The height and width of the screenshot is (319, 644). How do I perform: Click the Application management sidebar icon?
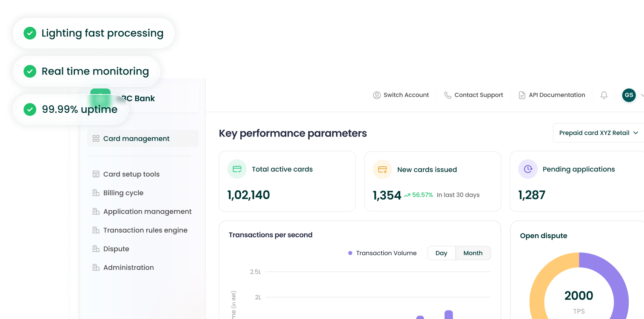click(x=96, y=212)
